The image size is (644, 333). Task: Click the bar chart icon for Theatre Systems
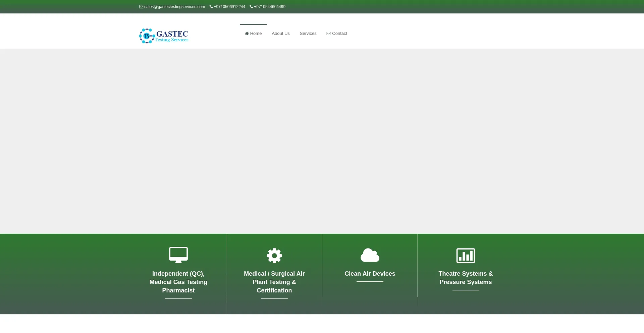tap(466, 255)
